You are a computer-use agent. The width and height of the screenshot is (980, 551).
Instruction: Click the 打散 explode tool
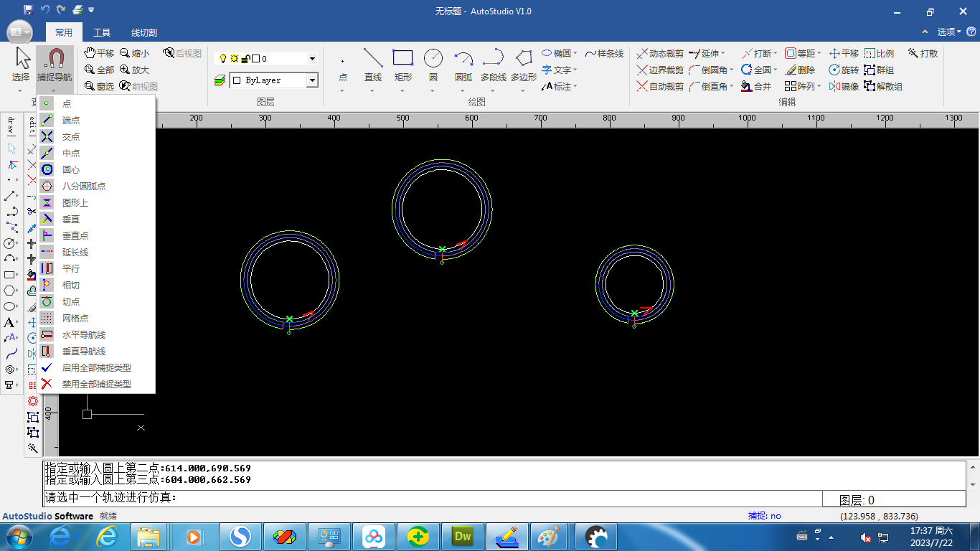click(923, 53)
